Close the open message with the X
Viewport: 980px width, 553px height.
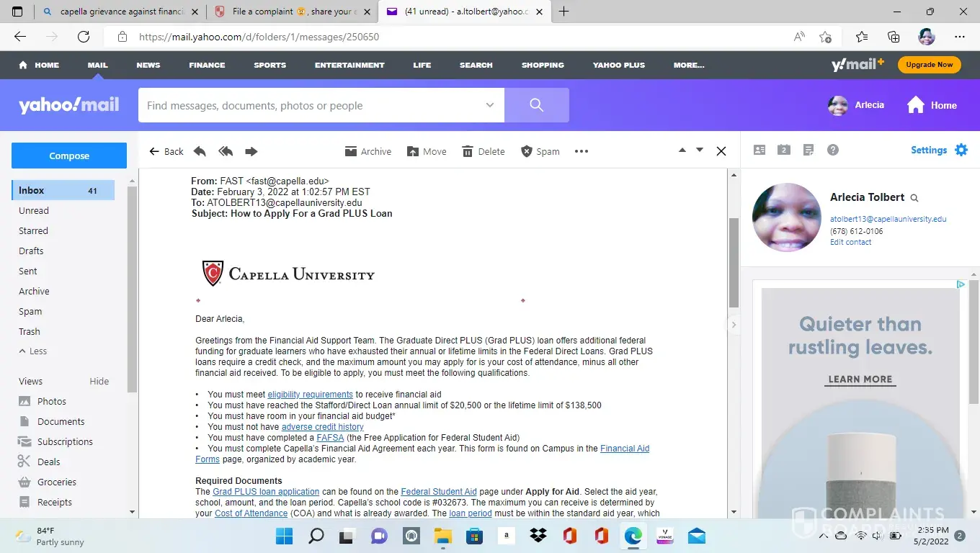(721, 151)
